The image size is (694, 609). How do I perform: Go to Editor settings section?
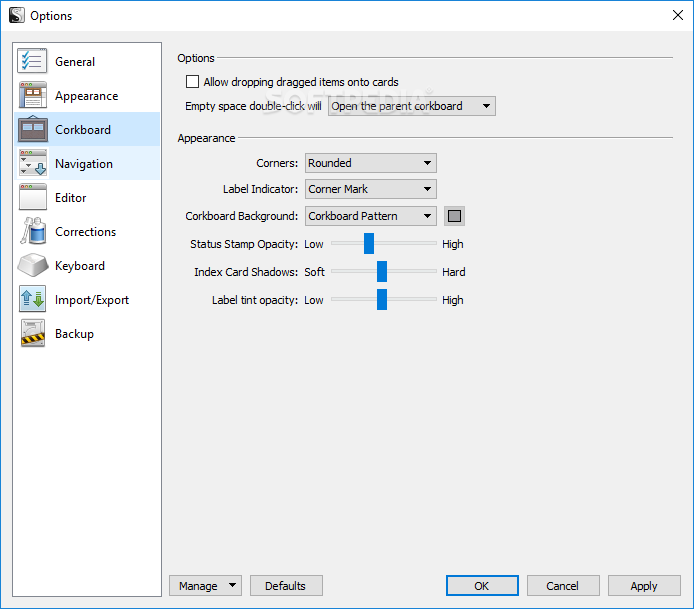[87, 198]
